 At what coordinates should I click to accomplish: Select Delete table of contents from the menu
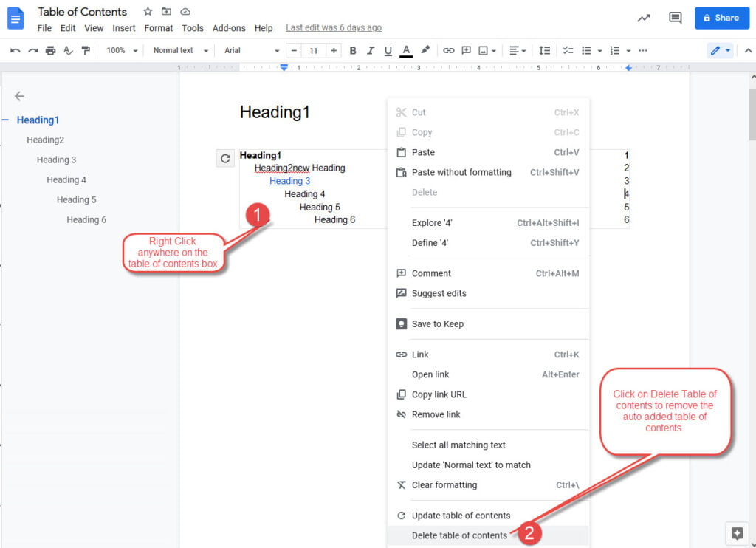coord(459,535)
